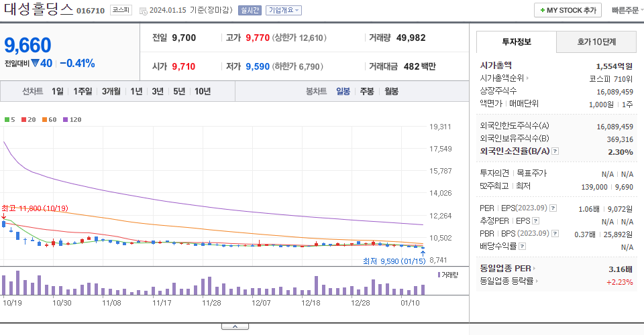Click the 동일업종 PER arrow
Image resolution: width=644 pixels, height=335 pixels.
point(535,269)
